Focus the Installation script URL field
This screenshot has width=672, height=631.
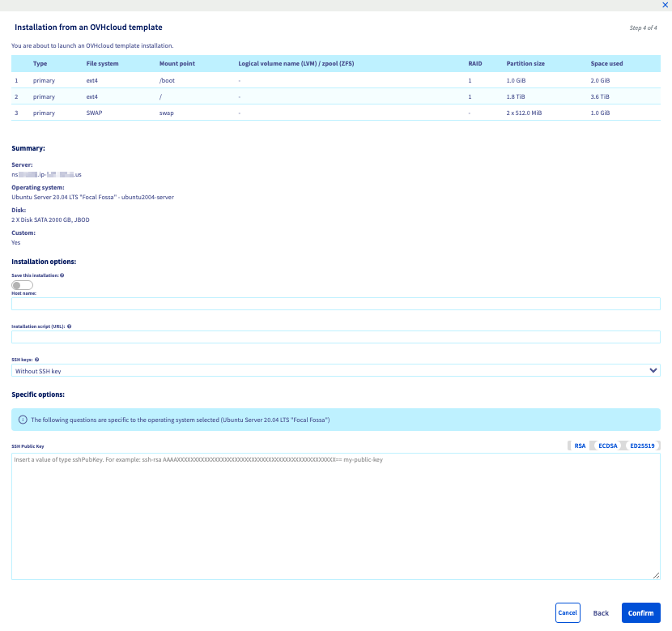[335, 337]
